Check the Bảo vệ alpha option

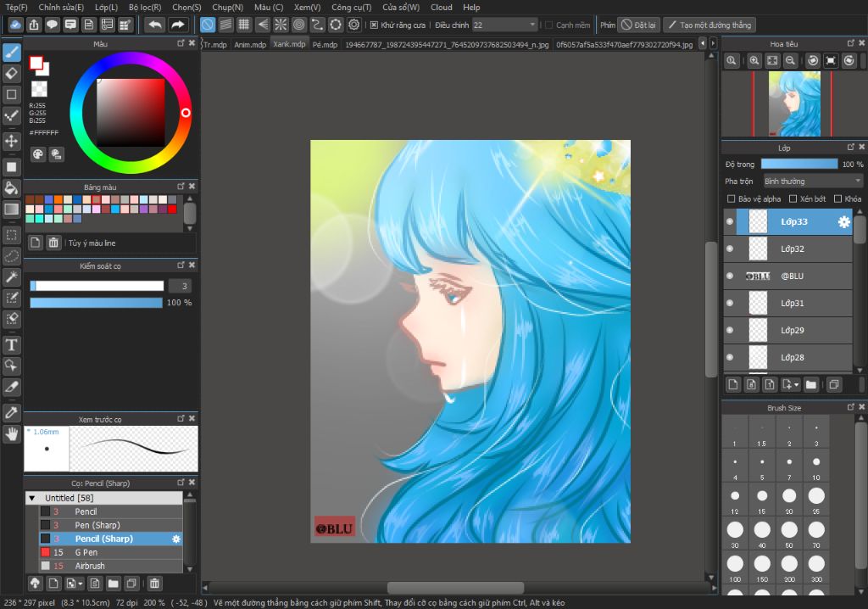(731, 199)
